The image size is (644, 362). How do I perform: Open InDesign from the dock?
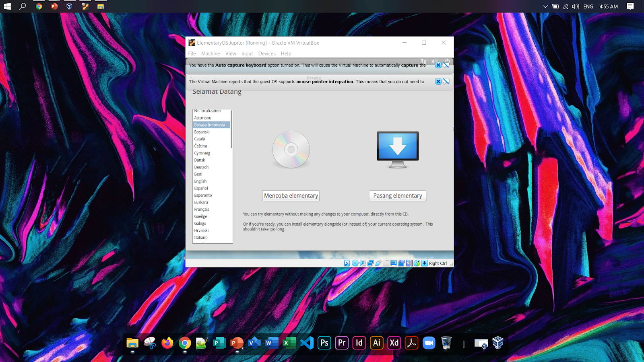point(359,343)
